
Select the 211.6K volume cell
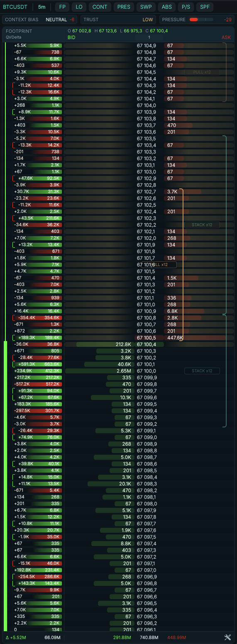click(x=52, y=218)
